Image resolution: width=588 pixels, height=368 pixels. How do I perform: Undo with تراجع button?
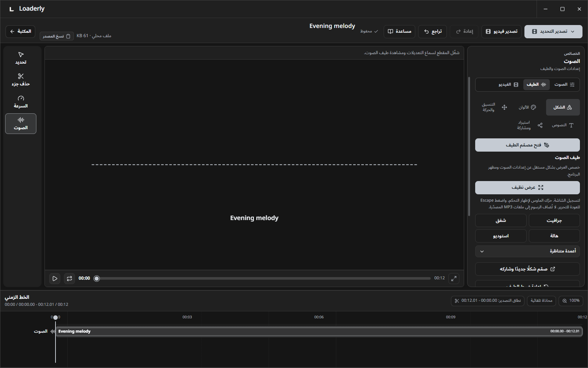[x=433, y=31]
